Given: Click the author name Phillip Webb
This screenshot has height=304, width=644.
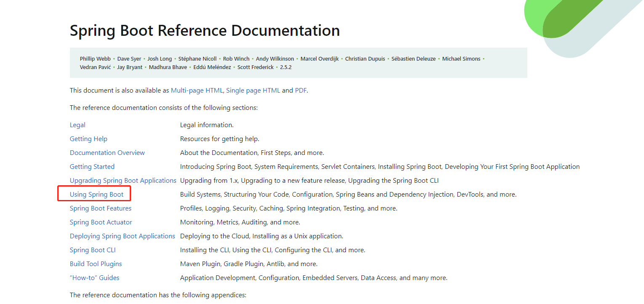Looking at the screenshot, I should point(94,59).
